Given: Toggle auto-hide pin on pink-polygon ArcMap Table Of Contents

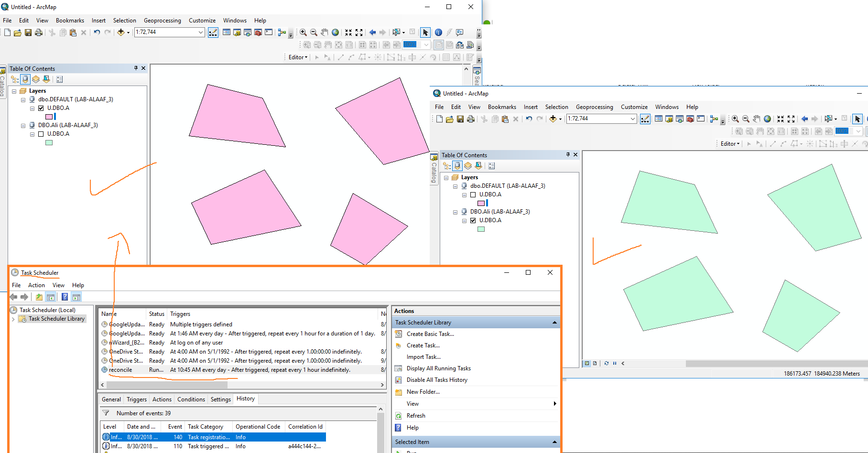Looking at the screenshot, I should click(136, 68).
